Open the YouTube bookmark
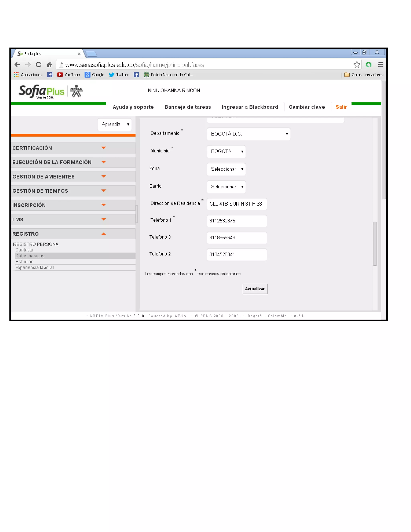This screenshot has width=411, height=532. pyautogui.click(x=69, y=75)
